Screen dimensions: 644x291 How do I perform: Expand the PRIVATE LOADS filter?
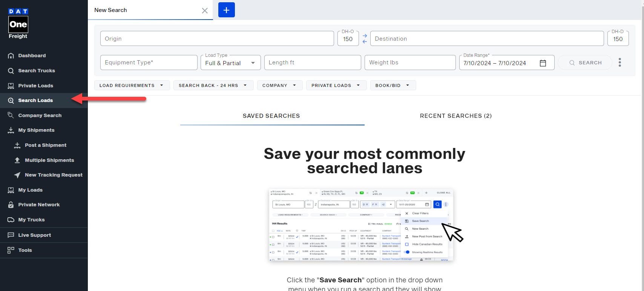(336, 85)
